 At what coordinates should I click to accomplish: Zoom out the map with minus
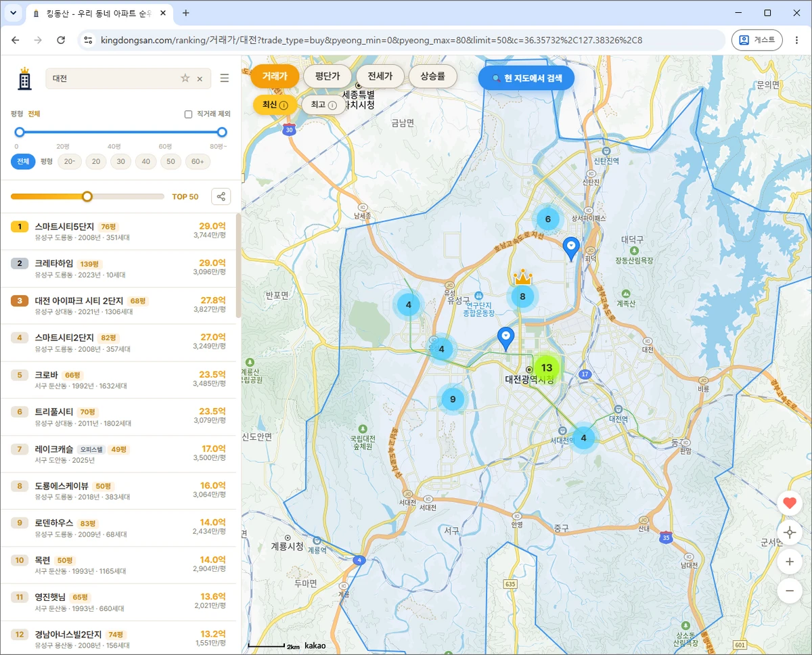coord(790,591)
